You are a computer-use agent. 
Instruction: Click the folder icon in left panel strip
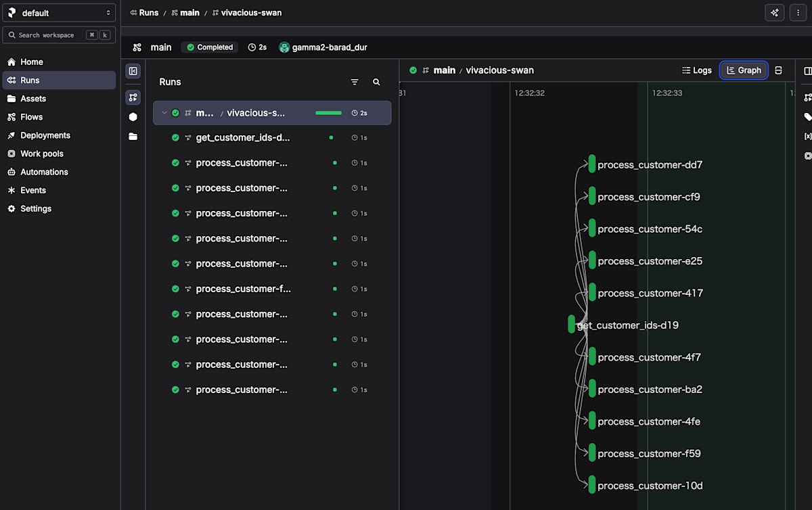(133, 136)
